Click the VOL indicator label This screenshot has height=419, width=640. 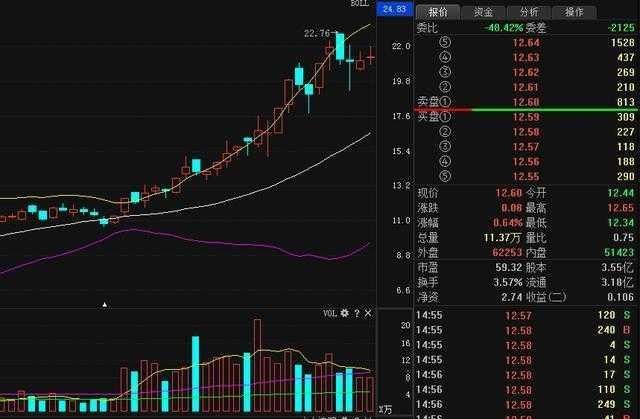[330, 313]
